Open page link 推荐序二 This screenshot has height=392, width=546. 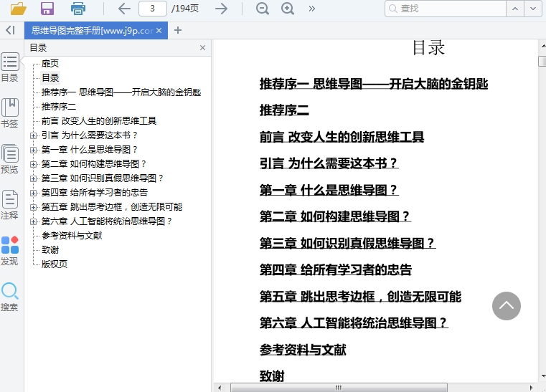(x=284, y=110)
